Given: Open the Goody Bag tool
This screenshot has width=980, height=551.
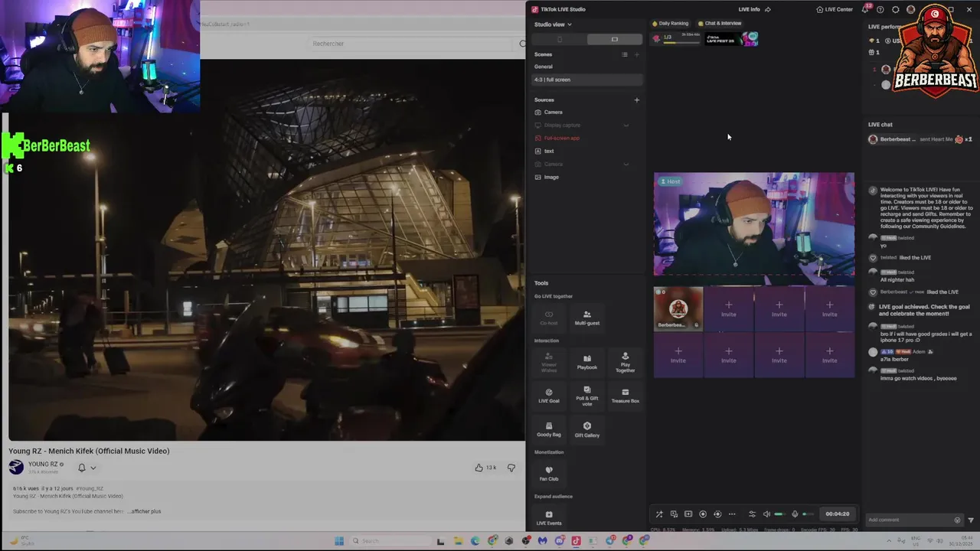Looking at the screenshot, I should (x=549, y=429).
